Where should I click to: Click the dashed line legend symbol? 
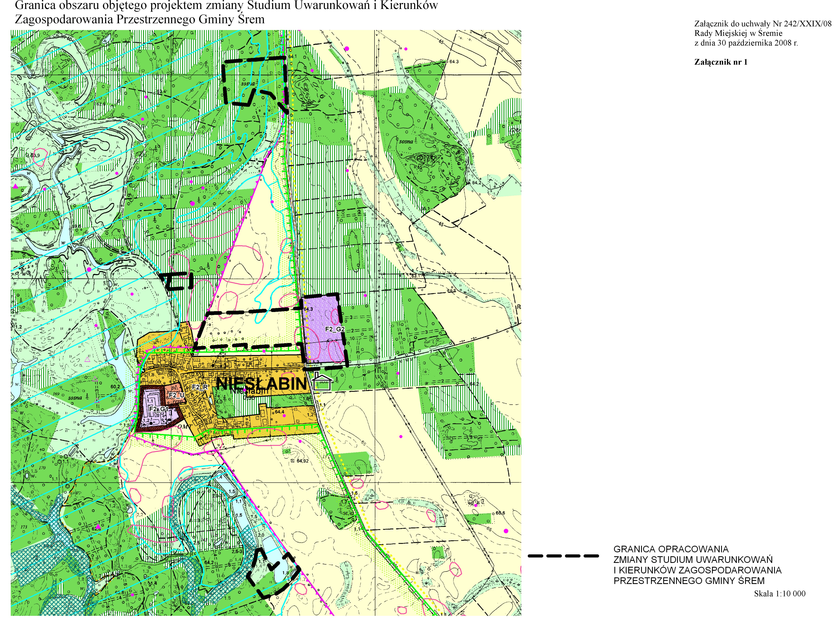click(563, 556)
